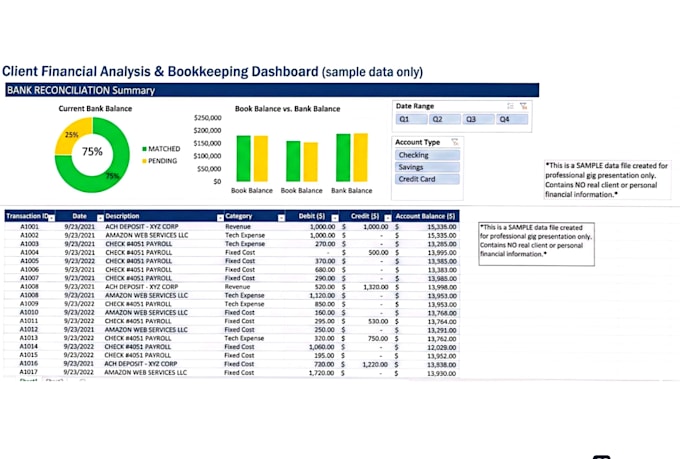Select debit value 1,060.00

coord(321,347)
